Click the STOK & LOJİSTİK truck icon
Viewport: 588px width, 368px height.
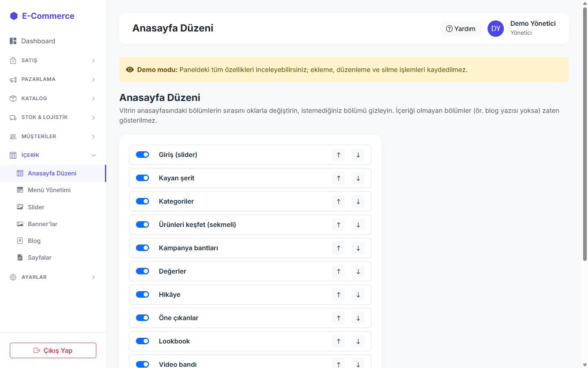pyautogui.click(x=13, y=117)
